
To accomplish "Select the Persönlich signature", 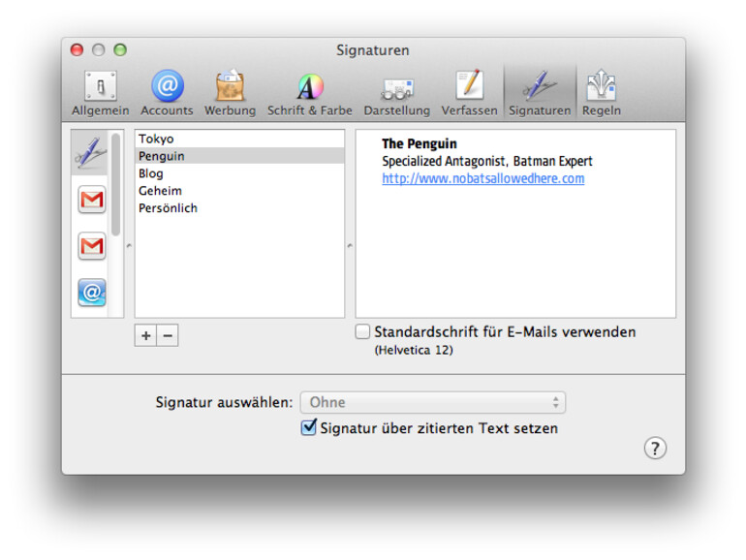I will coord(240,208).
